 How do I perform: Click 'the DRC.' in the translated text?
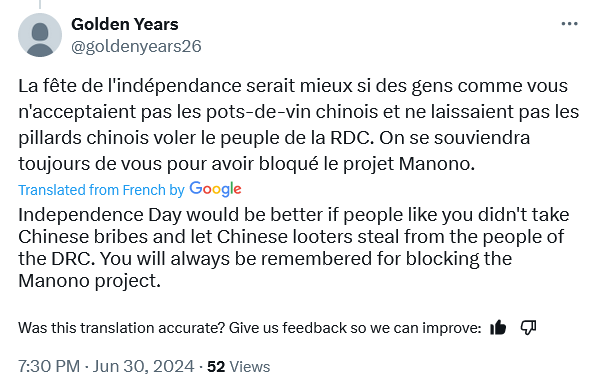(56, 259)
